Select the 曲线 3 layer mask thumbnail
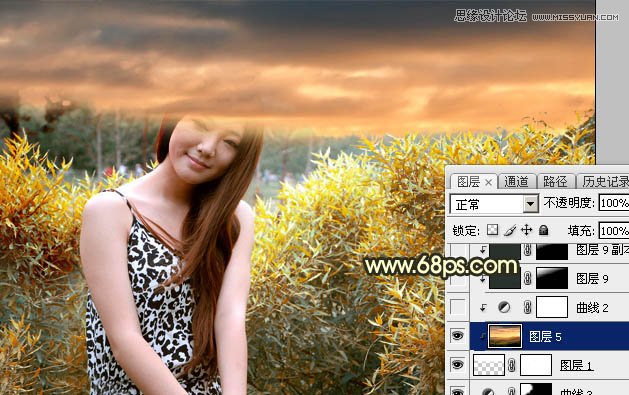The height and width of the screenshot is (395, 629). [x=536, y=389]
